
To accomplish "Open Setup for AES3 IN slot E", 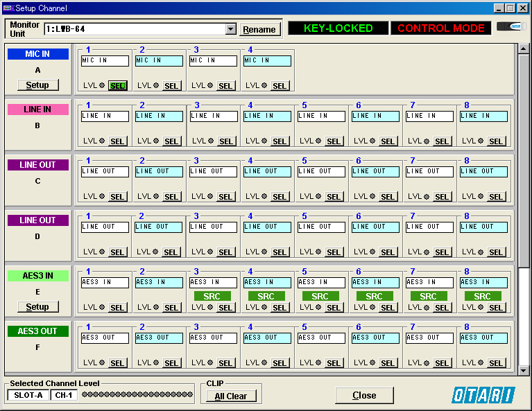I will 38,306.
